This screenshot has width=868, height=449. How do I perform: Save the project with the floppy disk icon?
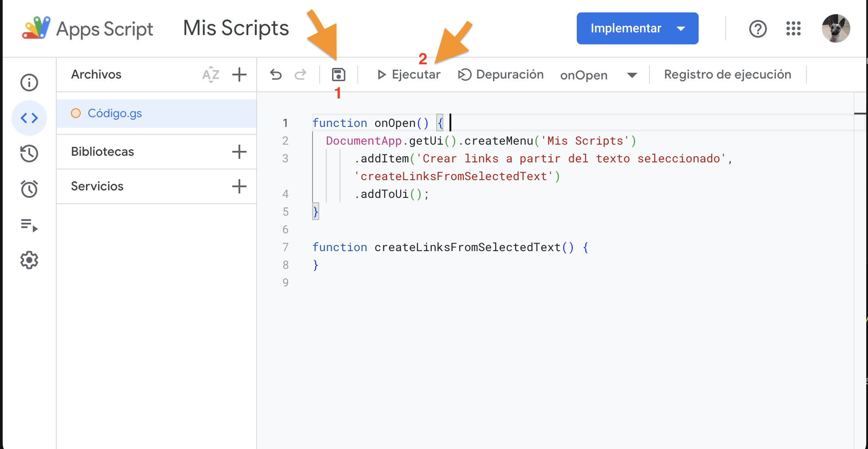point(338,75)
